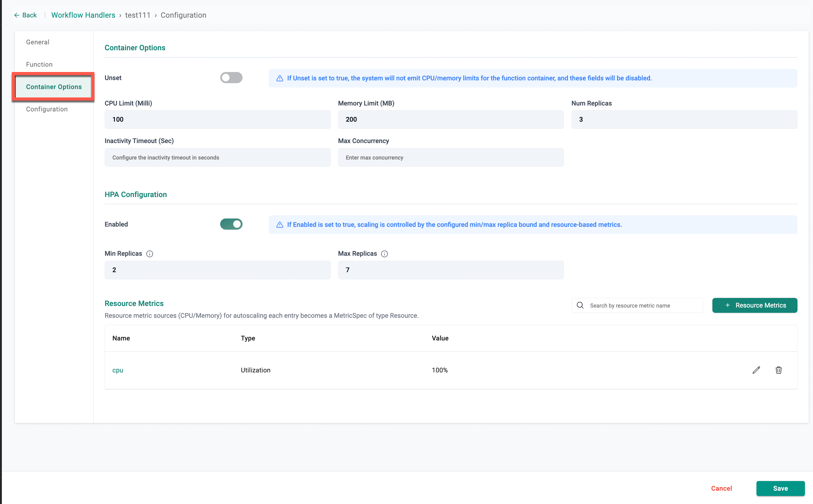Click the Inactivity Timeout (Sec) field
This screenshot has width=813, height=504.
click(x=217, y=157)
